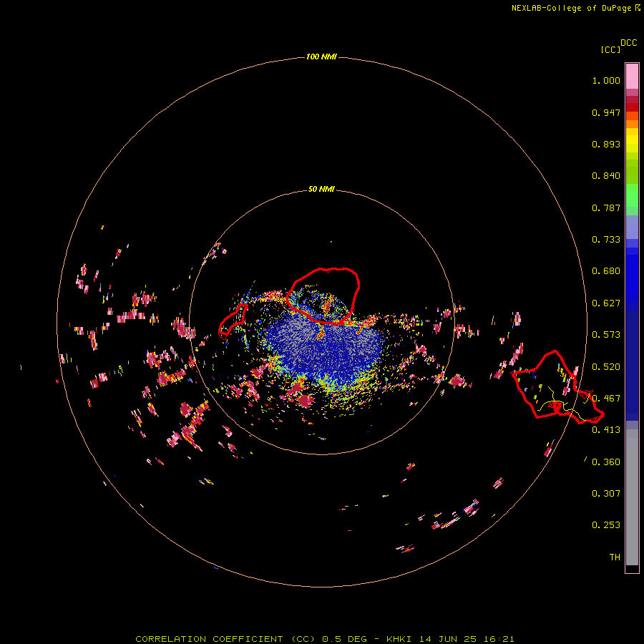
Task: Click the 0.307 value on the color scale
Action: 606,494
